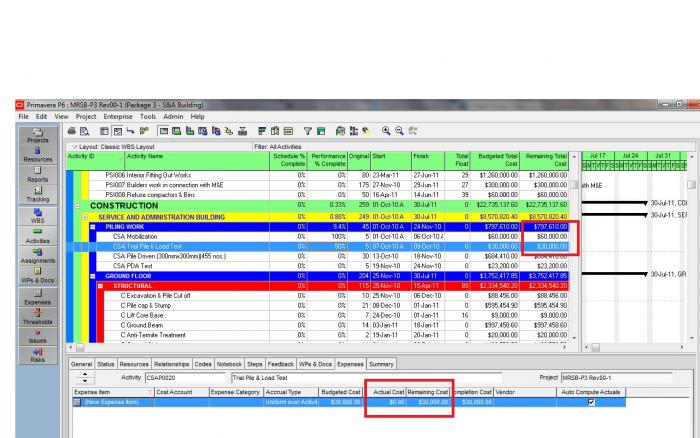Switch to the Summary details tab
Viewport: 700px width, 438px height.
(381, 364)
